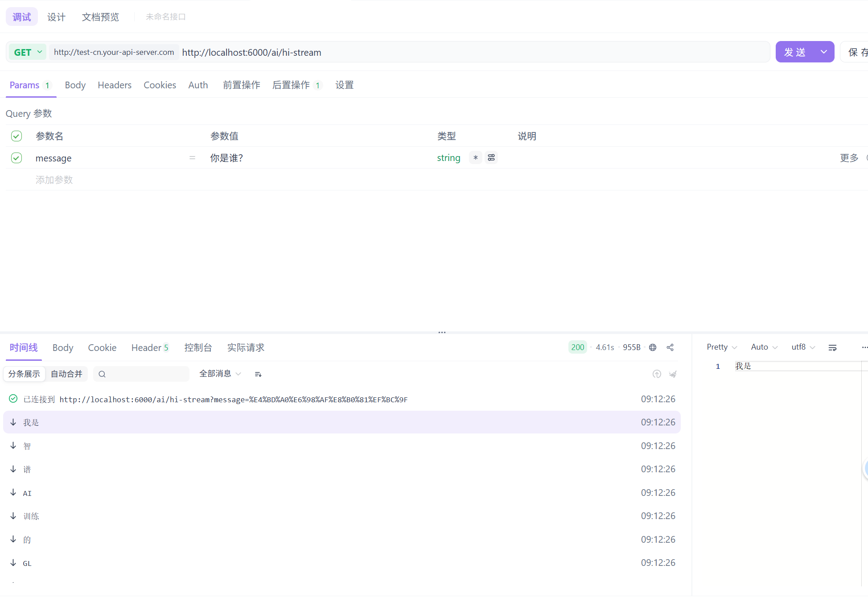The width and height of the screenshot is (868, 598).
Task: Click the word wrap icon in preview
Action: [832, 347]
